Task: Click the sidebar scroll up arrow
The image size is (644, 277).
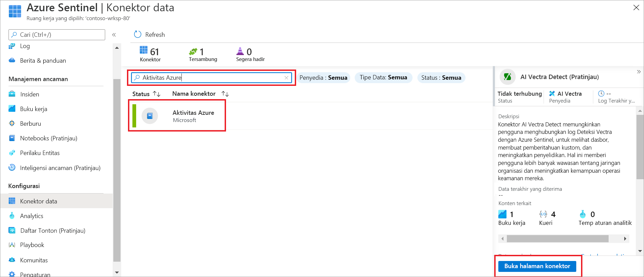Action: point(117,48)
